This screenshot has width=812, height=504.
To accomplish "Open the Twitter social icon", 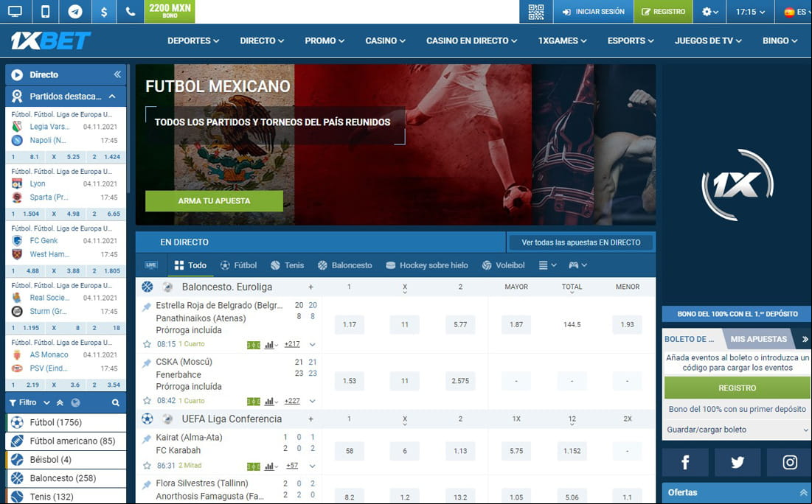I will [738, 462].
